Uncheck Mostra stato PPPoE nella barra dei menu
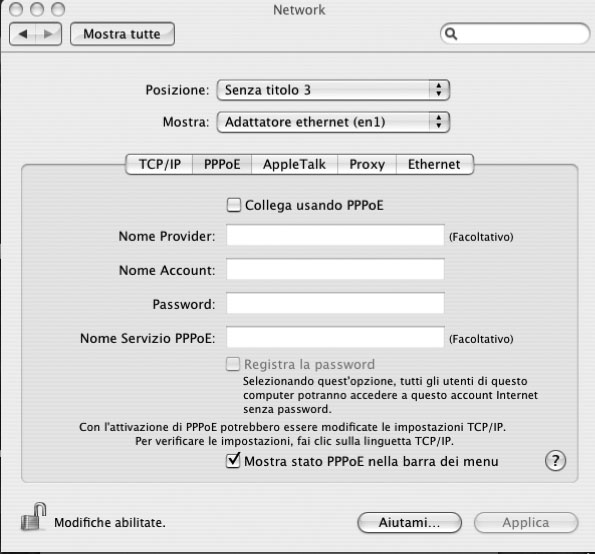This screenshot has width=595, height=554. pyautogui.click(x=233, y=460)
